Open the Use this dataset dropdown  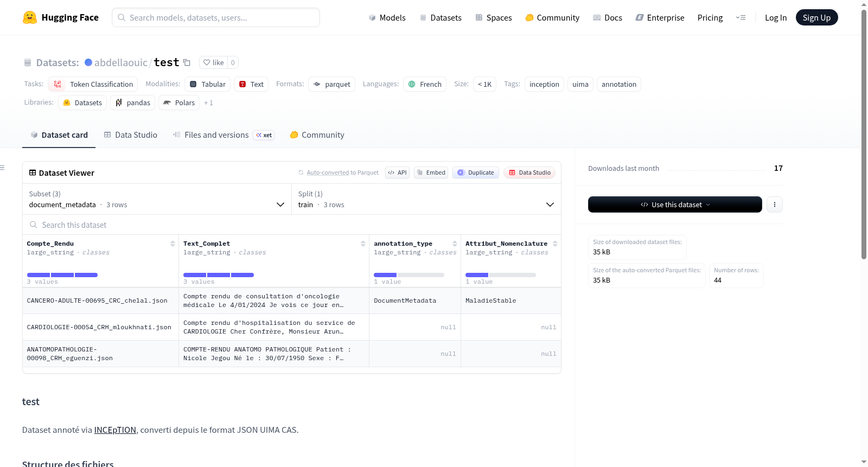(675, 204)
